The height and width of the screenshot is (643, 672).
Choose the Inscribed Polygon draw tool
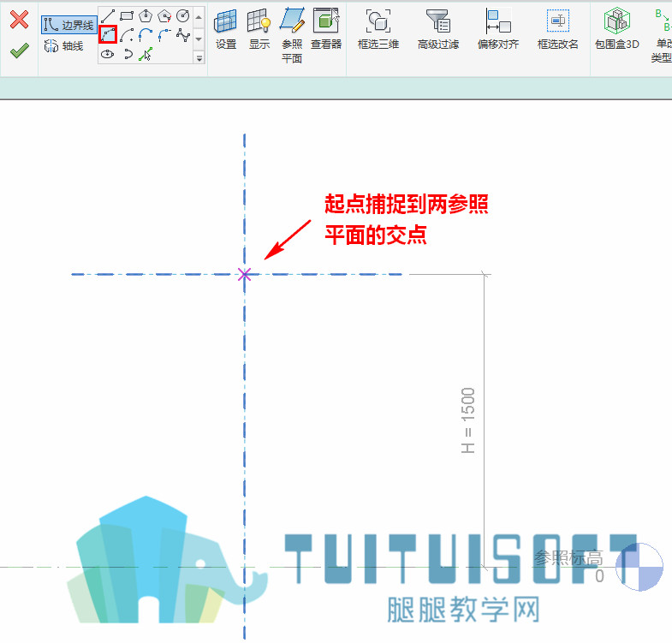[x=146, y=16]
